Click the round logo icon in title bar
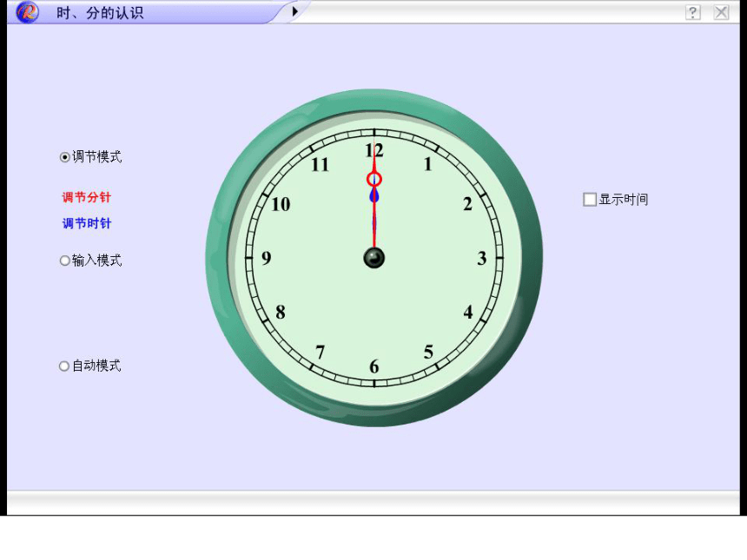This screenshot has width=747, height=560. click(x=27, y=12)
